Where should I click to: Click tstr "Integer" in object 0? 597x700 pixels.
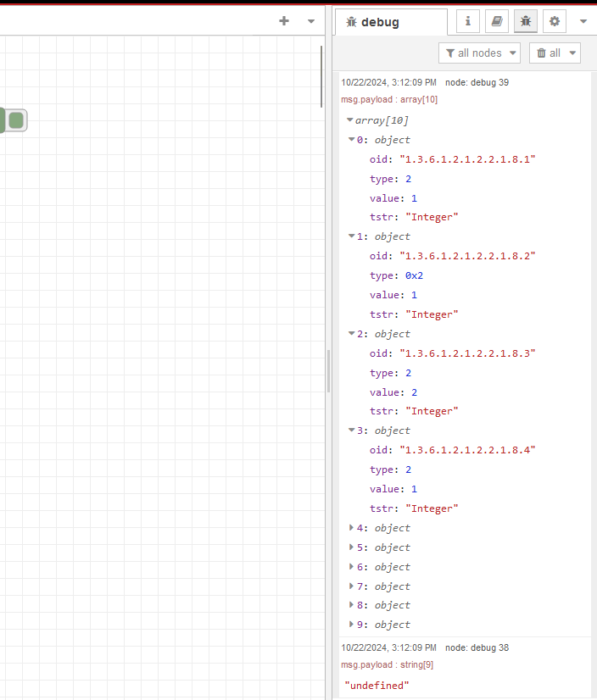(x=432, y=218)
